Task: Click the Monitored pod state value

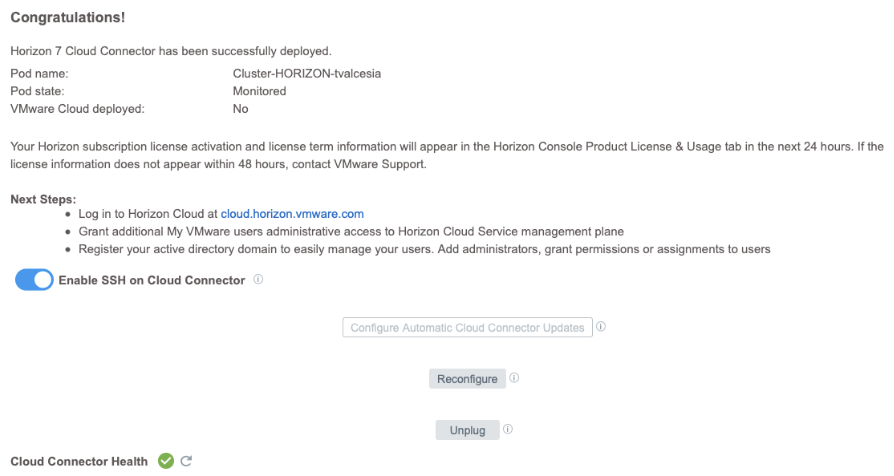Action: (x=259, y=91)
